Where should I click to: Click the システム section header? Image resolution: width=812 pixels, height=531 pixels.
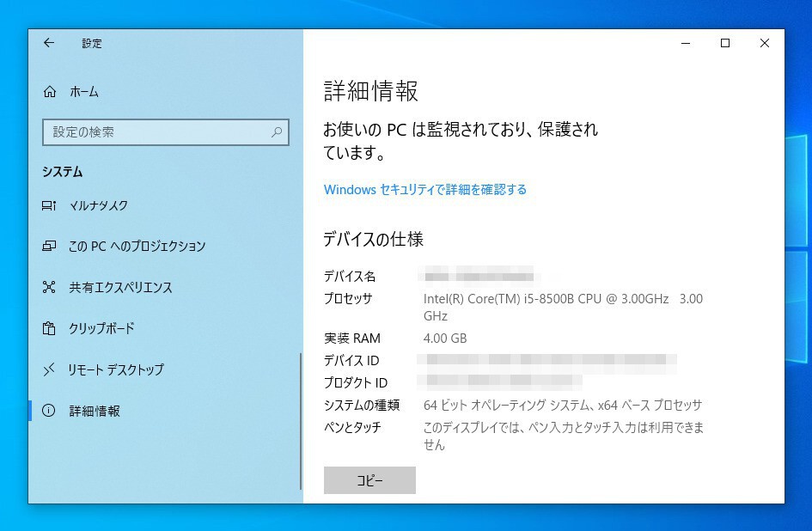tap(63, 172)
